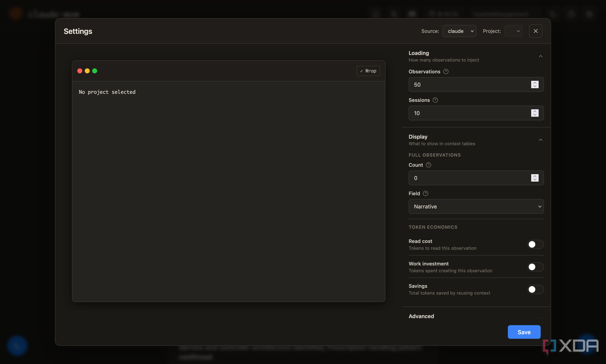Enable the Read cost toggle
The image size is (606, 364).
point(536,244)
